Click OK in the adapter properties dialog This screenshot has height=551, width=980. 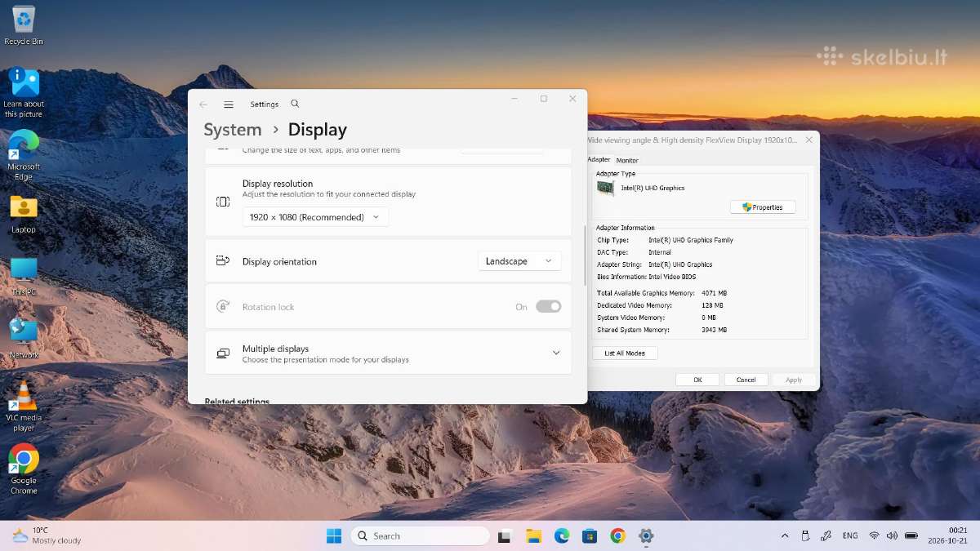click(x=697, y=380)
